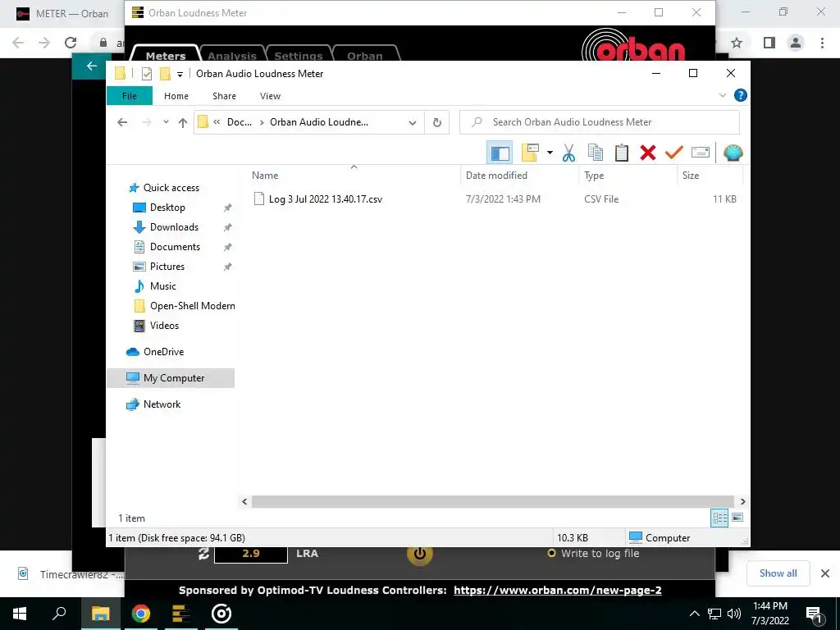
Task: Open the View ribbon tab
Action: [270, 96]
